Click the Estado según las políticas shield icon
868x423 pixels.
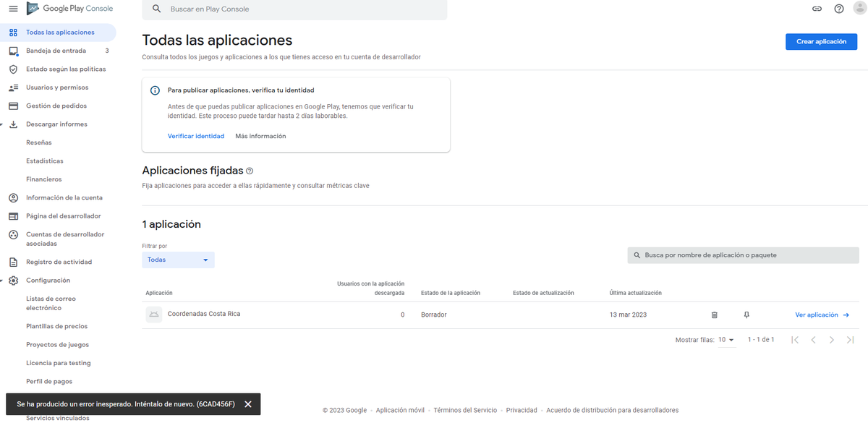13,69
